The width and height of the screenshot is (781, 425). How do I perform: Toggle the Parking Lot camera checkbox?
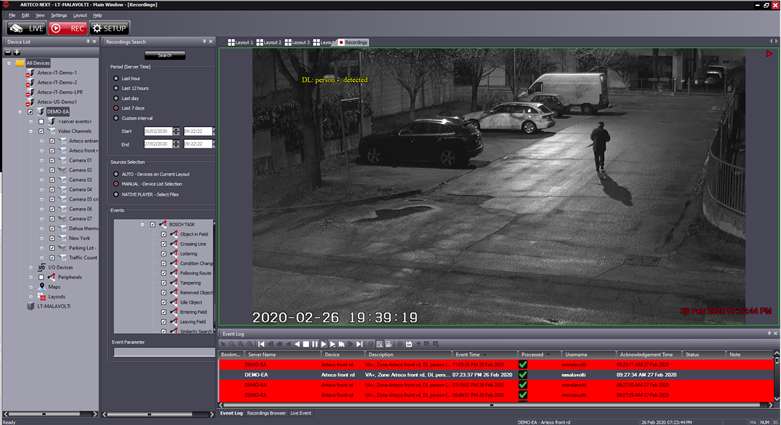coord(51,247)
